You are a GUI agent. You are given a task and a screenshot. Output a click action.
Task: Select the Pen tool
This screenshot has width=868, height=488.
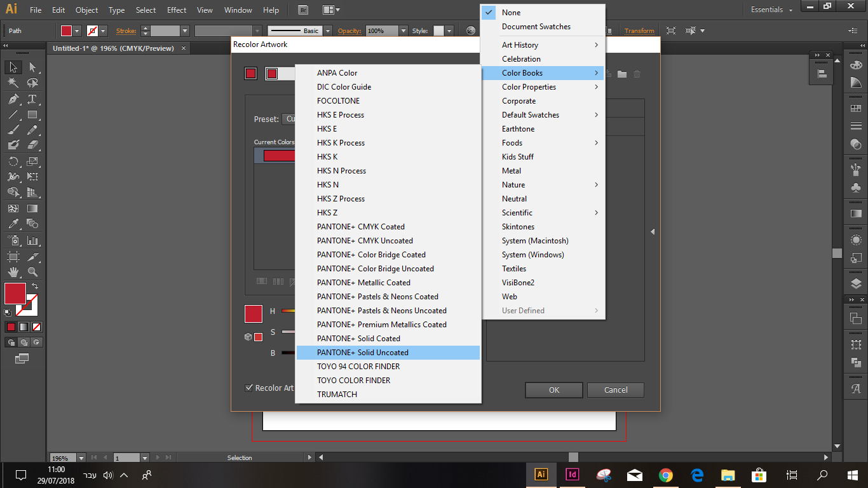coord(13,99)
